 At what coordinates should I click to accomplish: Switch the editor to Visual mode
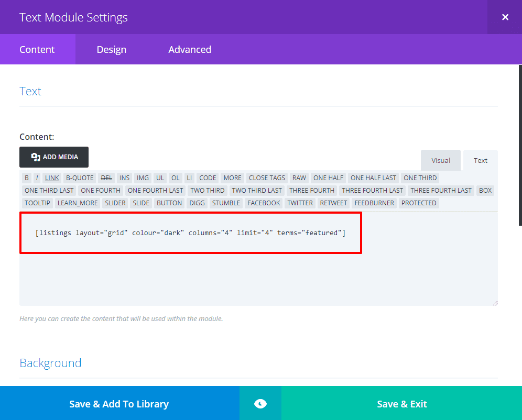(x=440, y=160)
